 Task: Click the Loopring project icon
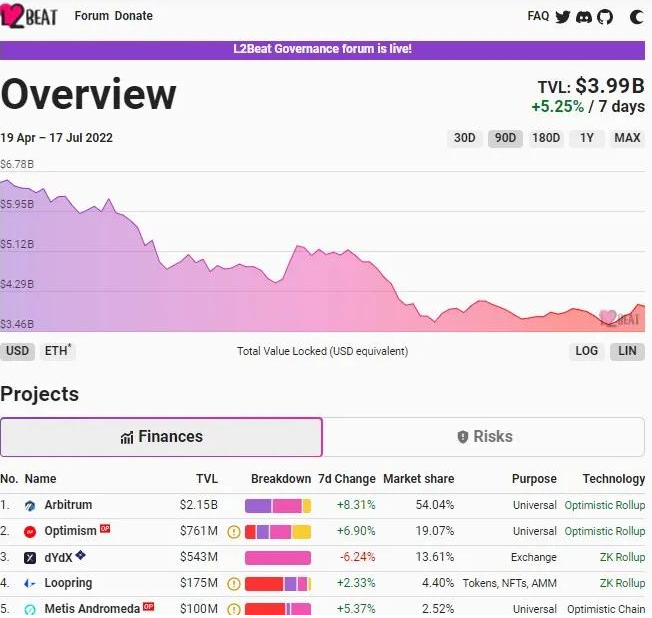[30, 583]
